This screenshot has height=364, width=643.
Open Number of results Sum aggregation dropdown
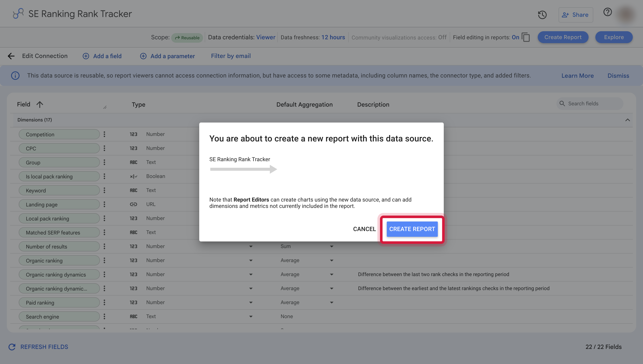pyautogui.click(x=331, y=247)
